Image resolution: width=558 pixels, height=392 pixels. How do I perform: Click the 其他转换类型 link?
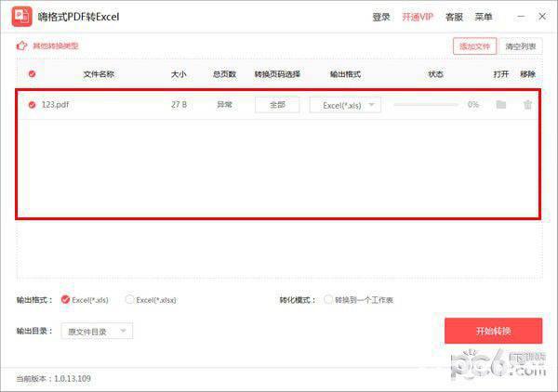click(x=56, y=46)
